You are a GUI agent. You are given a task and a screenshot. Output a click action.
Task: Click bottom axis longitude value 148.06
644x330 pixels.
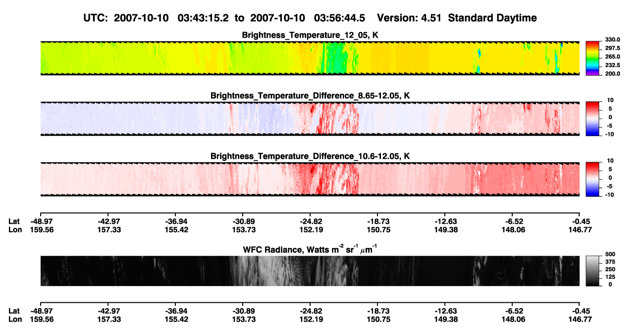(x=512, y=319)
